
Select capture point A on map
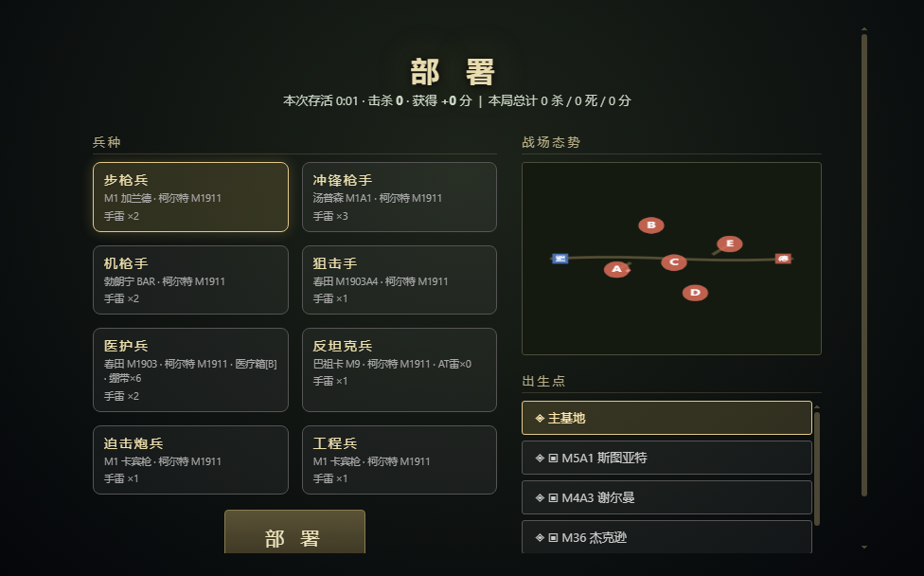[x=616, y=269]
